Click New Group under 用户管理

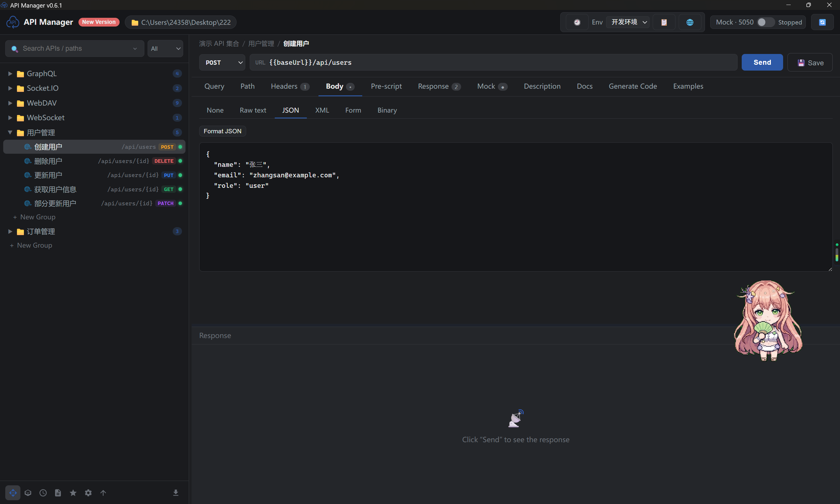click(34, 217)
